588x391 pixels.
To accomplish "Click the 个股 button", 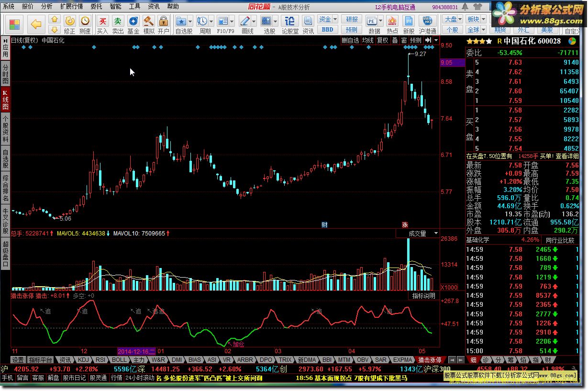I will (x=452, y=30).
